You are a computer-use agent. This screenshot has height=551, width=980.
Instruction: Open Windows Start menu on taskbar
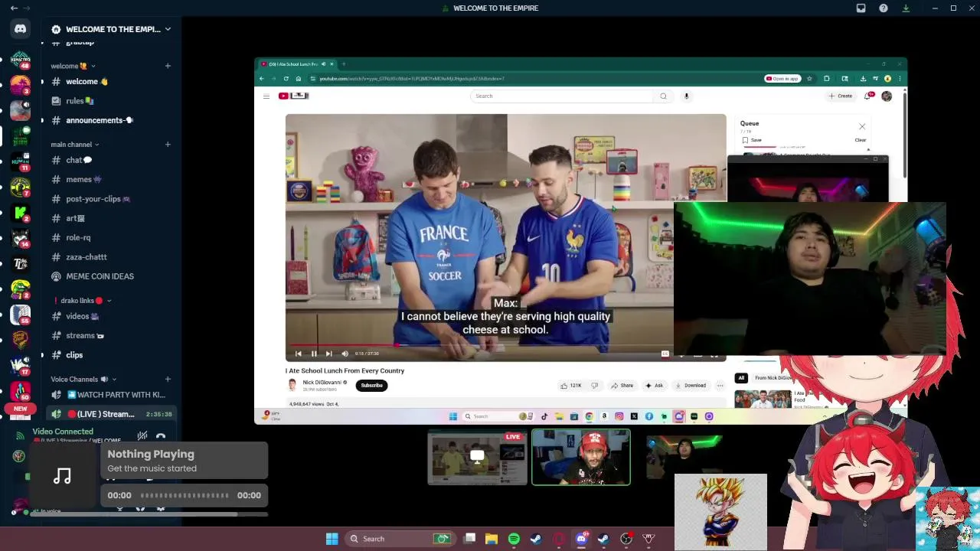pyautogui.click(x=332, y=539)
